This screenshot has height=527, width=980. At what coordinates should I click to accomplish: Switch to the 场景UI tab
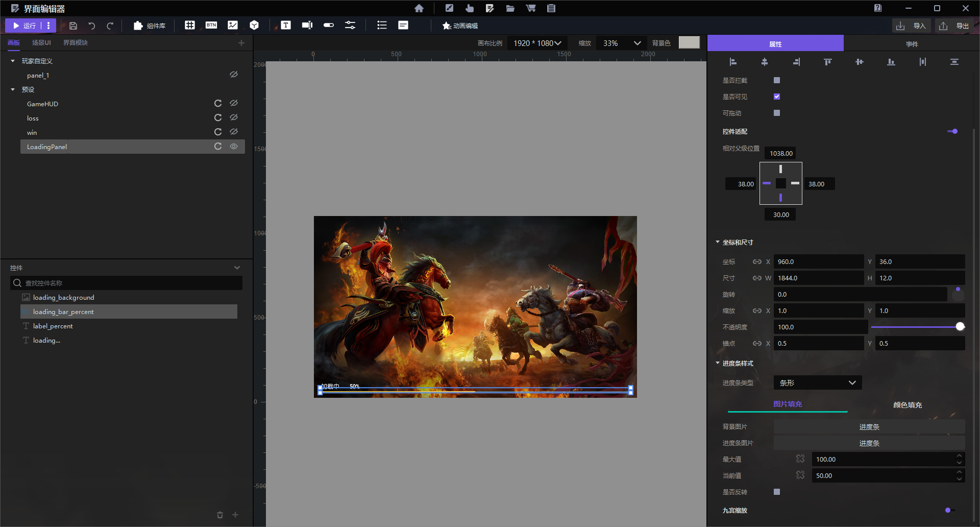[41, 43]
